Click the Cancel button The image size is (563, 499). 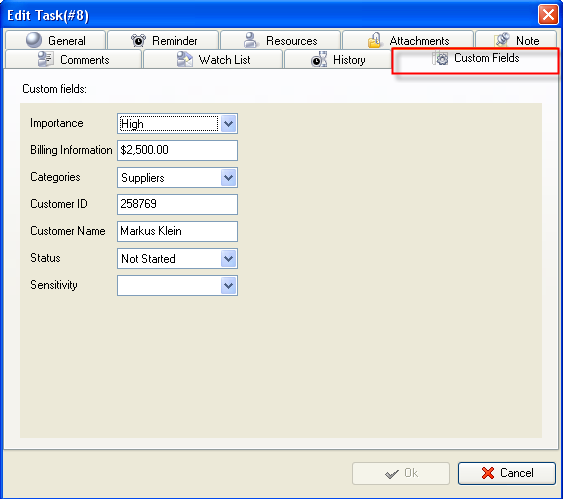click(507, 473)
